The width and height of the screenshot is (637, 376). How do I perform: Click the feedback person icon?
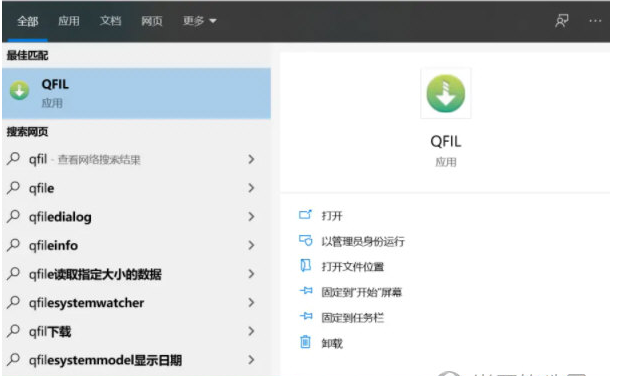562,21
